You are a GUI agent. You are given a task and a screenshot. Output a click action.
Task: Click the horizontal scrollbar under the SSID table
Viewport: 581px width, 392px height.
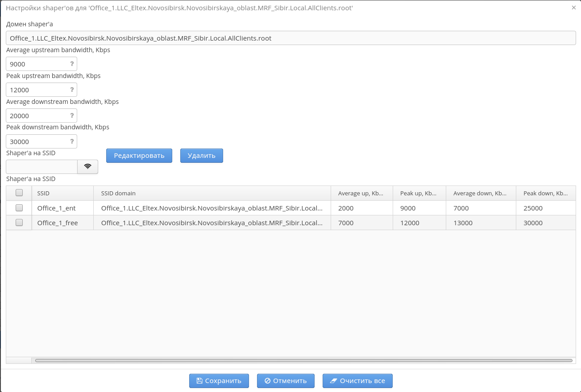click(x=303, y=360)
